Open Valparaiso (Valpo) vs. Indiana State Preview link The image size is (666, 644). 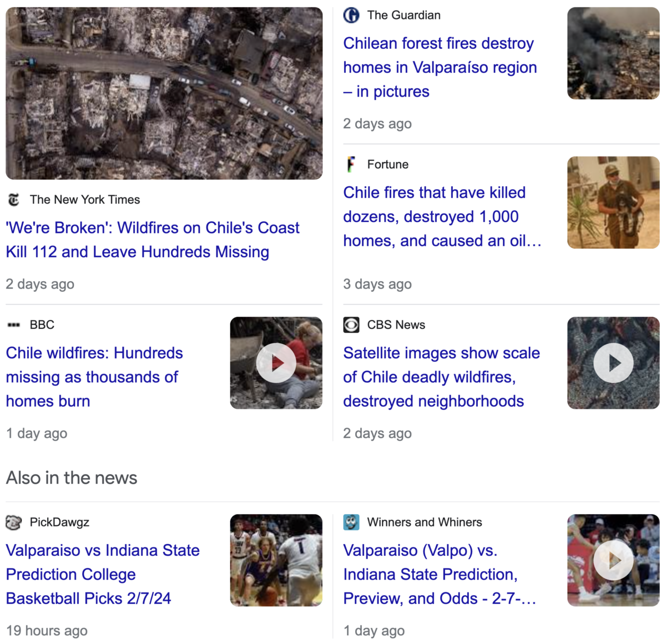pos(440,574)
